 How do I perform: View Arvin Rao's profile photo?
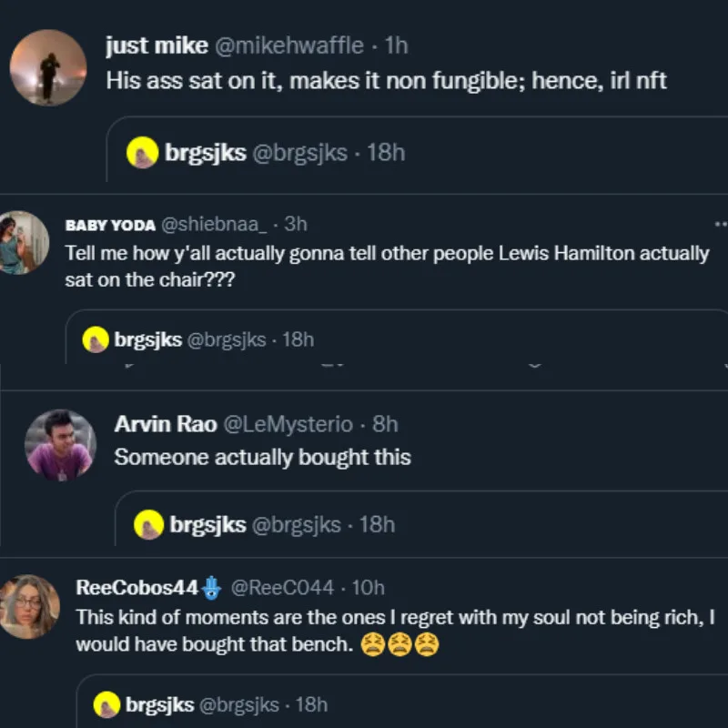(x=60, y=444)
